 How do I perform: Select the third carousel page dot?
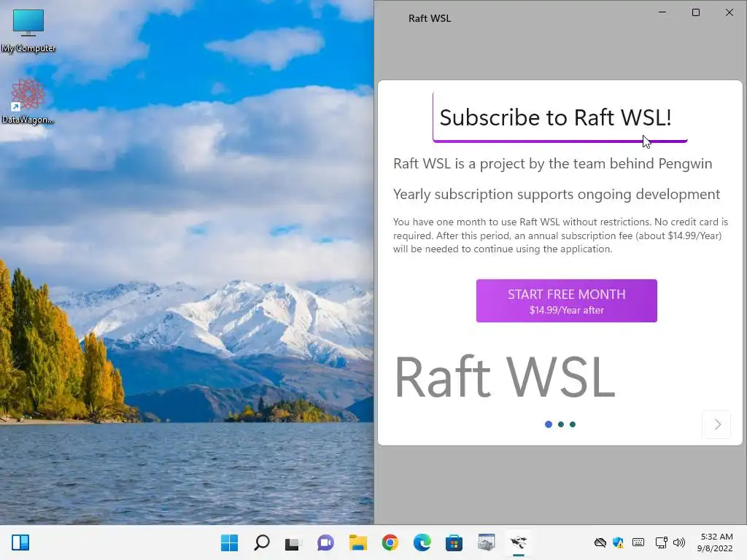coord(573,424)
